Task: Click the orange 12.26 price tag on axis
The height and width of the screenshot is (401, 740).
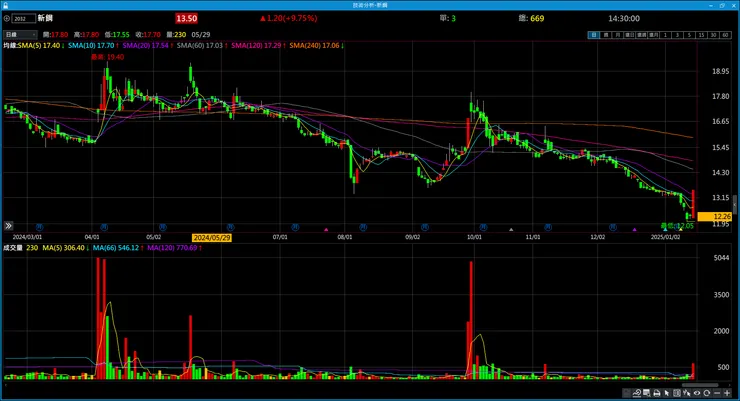Action: (x=715, y=216)
